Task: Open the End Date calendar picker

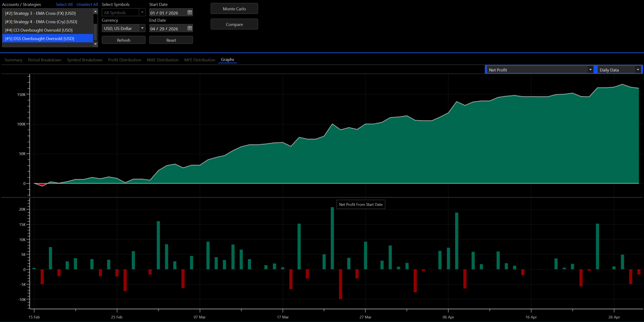Action: [x=190, y=28]
